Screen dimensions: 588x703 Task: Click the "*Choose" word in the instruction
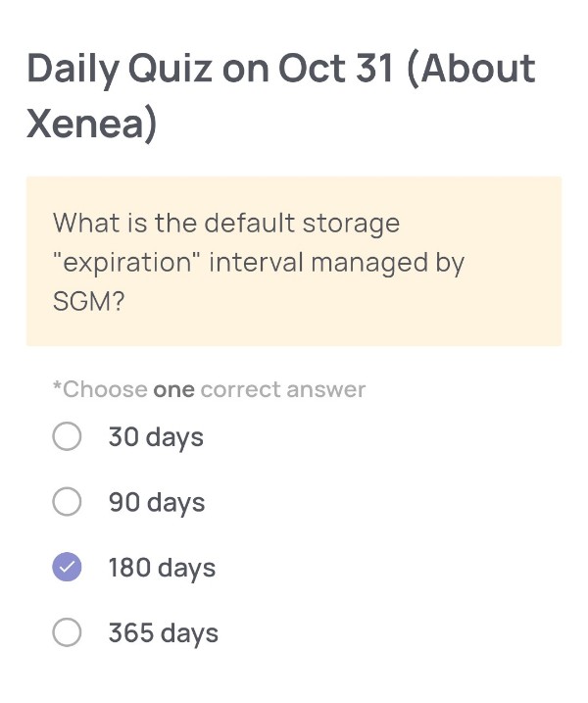tap(99, 389)
